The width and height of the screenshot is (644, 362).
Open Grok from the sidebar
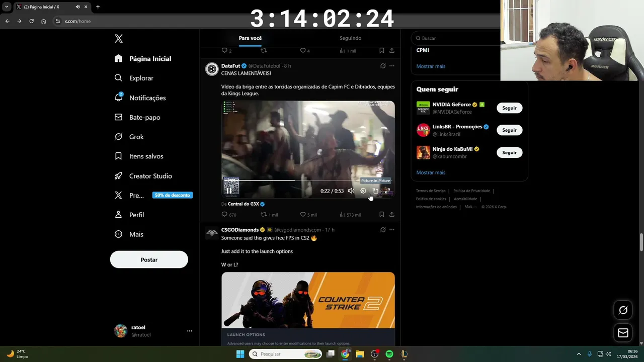click(x=129, y=137)
